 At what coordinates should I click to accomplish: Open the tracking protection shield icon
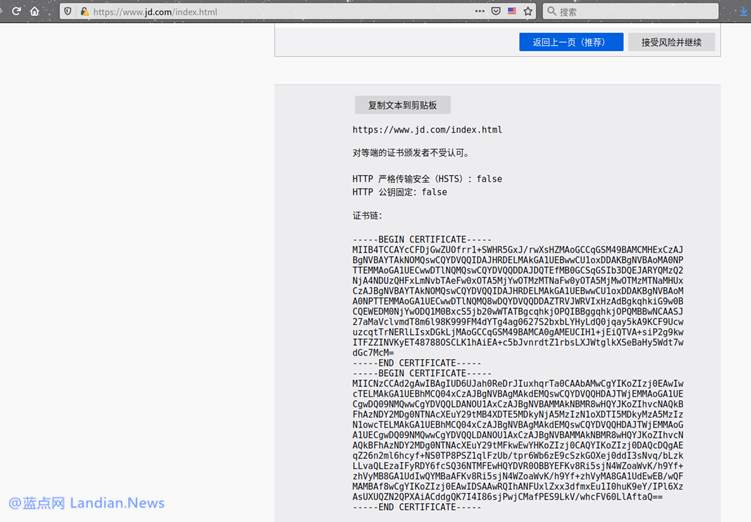pos(68,12)
